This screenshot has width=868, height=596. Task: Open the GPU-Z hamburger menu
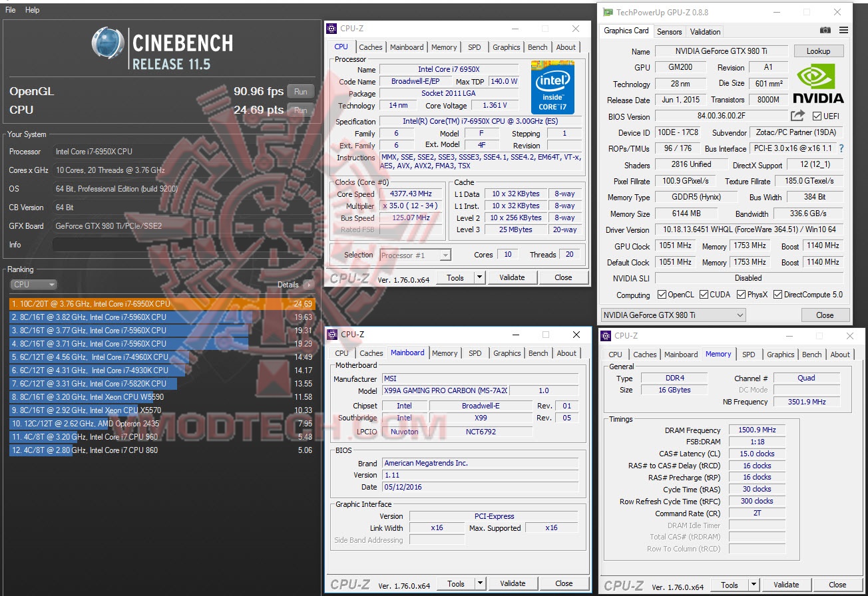[844, 31]
